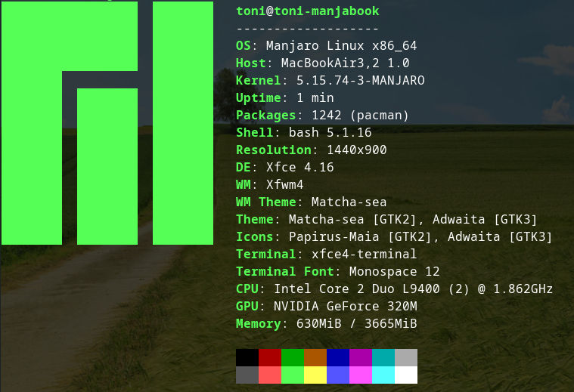The width and height of the screenshot is (574, 392).
Task: Click the Icons line 'Papirus-Maia [GTK2]'
Action: (x=360, y=237)
